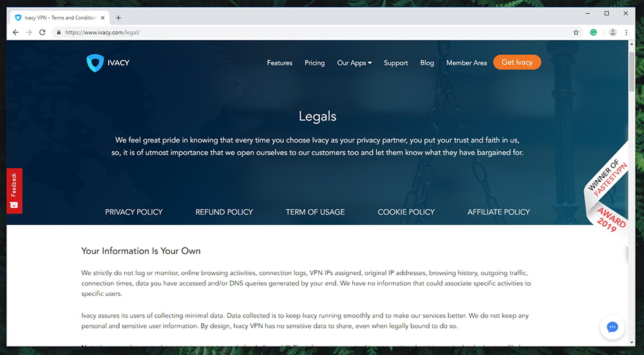Viewport: 644px width, 355px height.
Task: Maximize the Chrome window
Action: (607, 14)
